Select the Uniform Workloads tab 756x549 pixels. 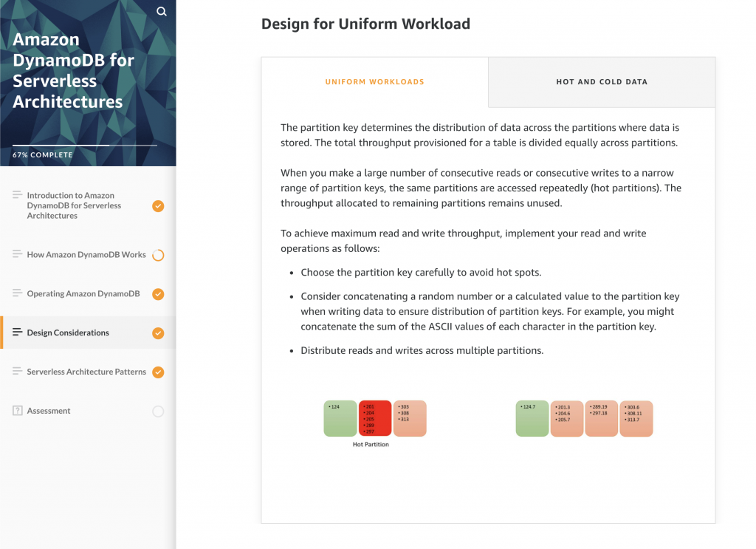point(375,82)
